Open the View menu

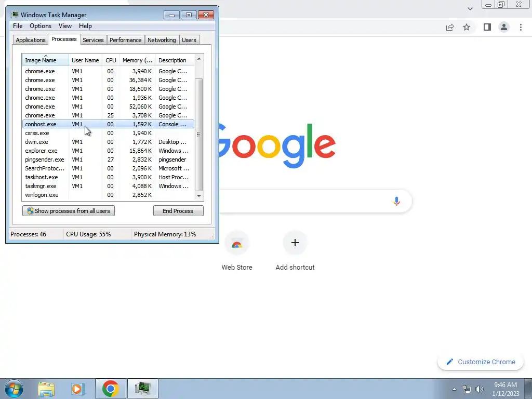tap(65, 26)
